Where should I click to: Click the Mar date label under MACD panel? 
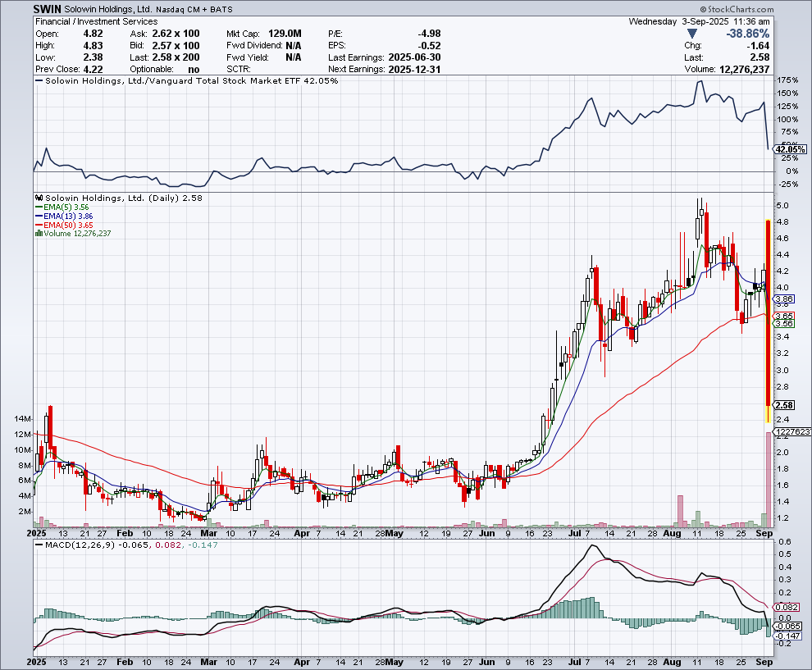(x=208, y=662)
